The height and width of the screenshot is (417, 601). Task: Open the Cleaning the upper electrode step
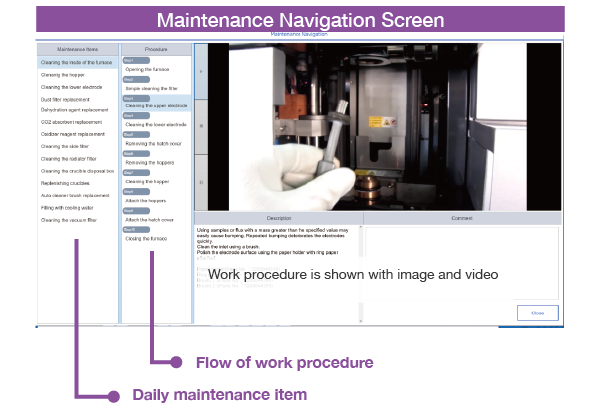pyautogui.click(x=156, y=106)
